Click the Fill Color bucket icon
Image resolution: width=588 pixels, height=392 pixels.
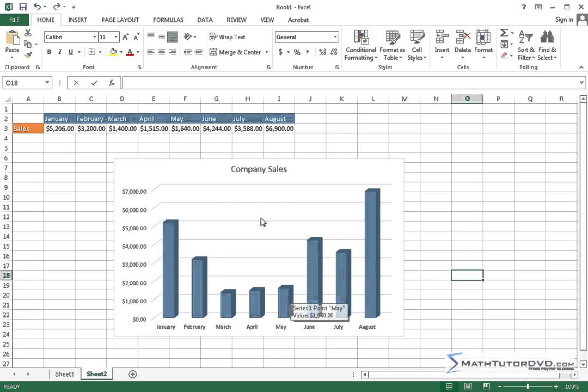(x=113, y=52)
